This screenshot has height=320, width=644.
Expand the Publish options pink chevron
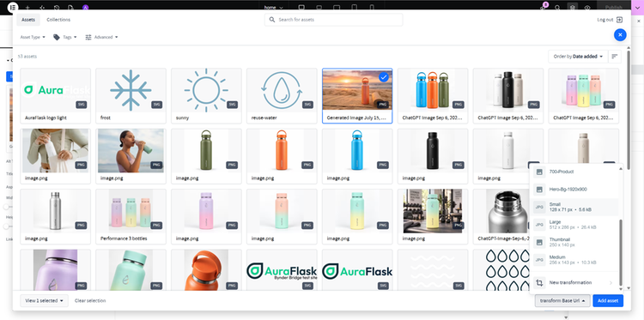point(637,8)
